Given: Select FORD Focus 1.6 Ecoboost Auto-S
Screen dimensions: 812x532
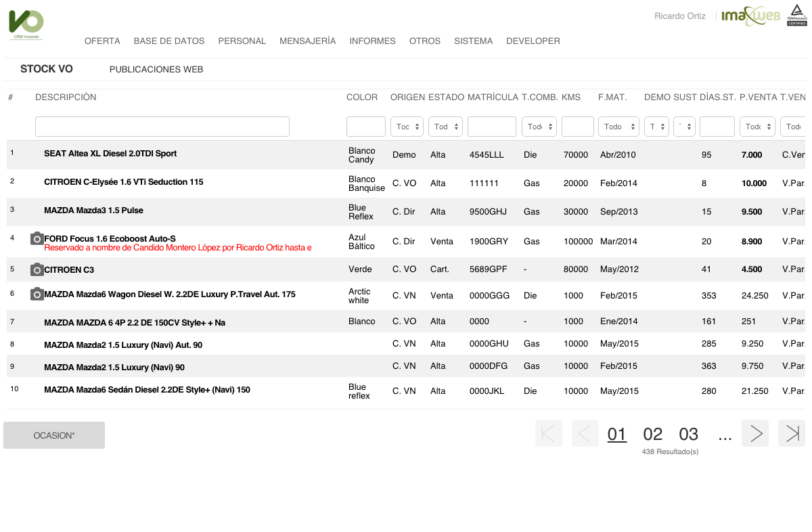Looking at the screenshot, I should pyautogui.click(x=110, y=238).
